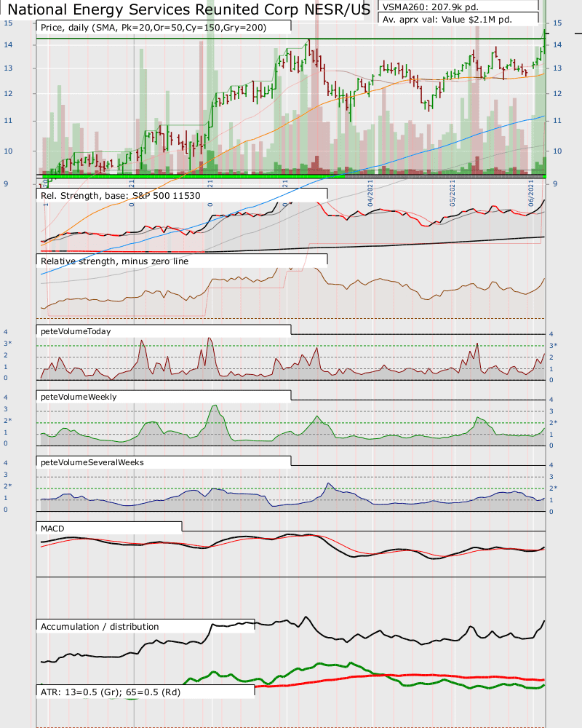Click the '06/2021' date marker

[x=531, y=194]
